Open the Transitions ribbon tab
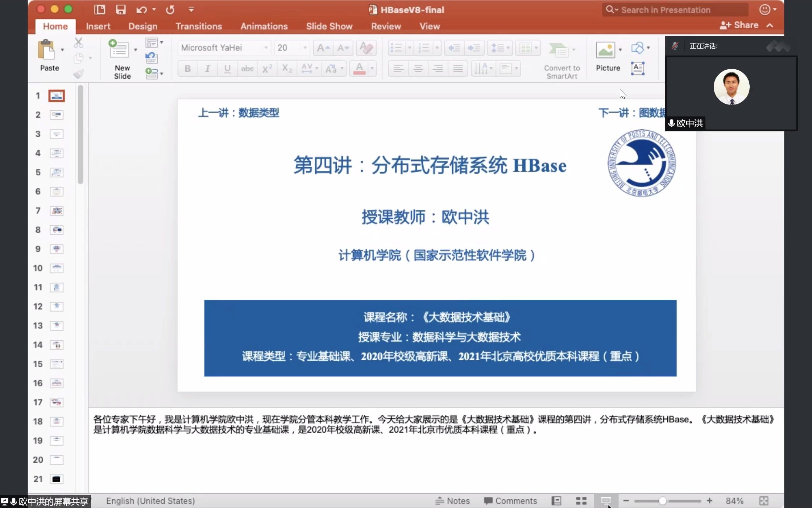812x508 pixels. [x=199, y=26]
